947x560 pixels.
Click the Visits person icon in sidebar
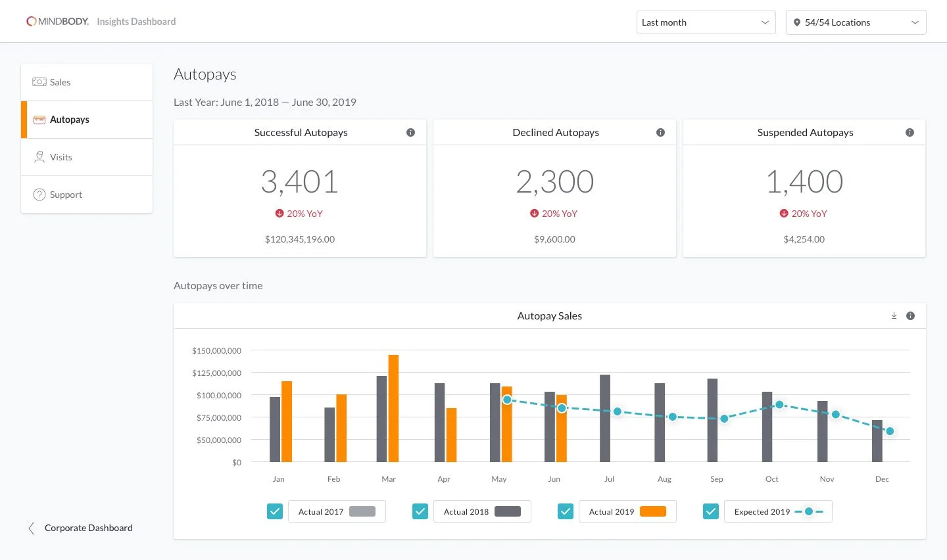tap(39, 157)
